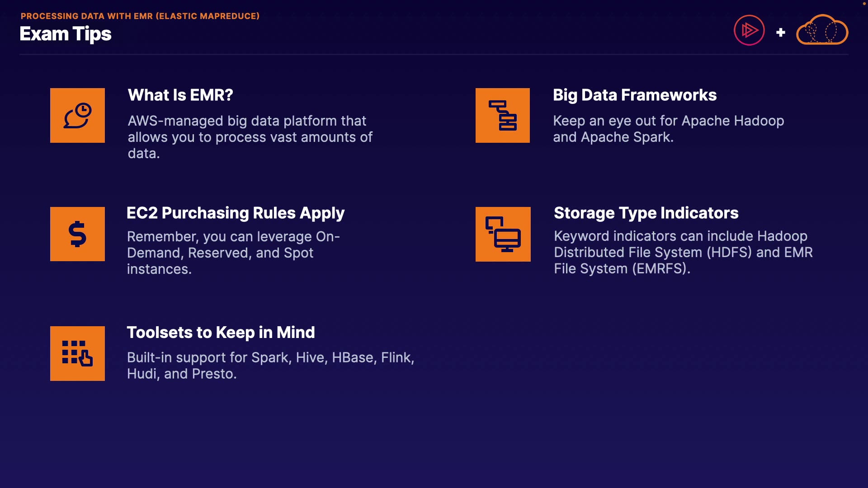Click the Big Data Frameworks heading
This screenshot has height=488, width=868.
pos(635,95)
